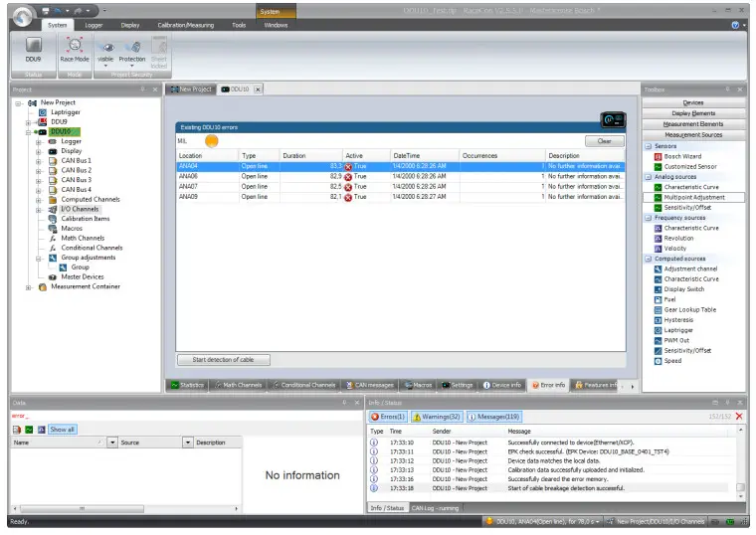Toggle Errors(1) filter in Info/Status

tap(388, 417)
